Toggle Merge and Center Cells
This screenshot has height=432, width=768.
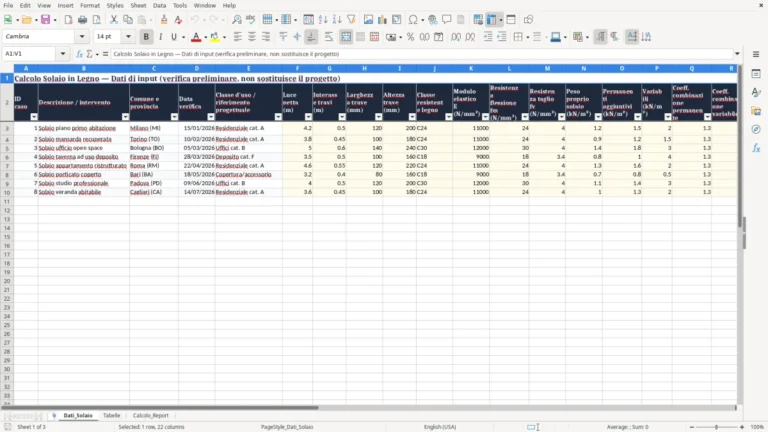346,37
